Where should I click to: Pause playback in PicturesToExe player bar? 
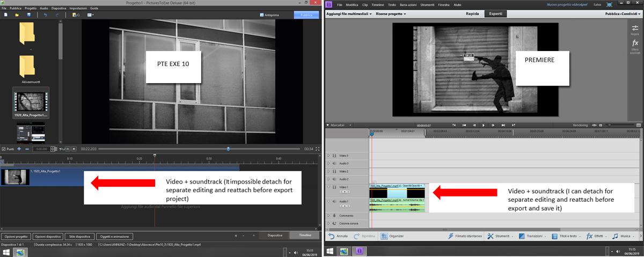point(68,149)
